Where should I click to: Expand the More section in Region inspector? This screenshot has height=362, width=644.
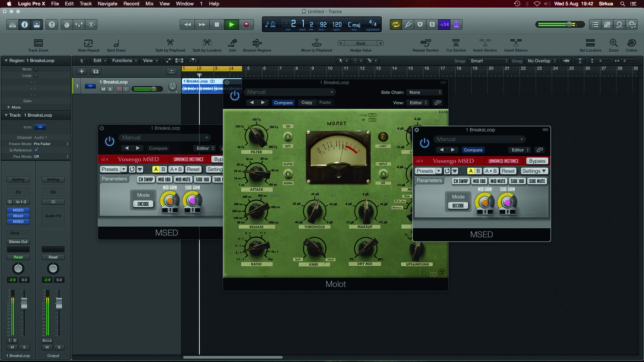14,107
